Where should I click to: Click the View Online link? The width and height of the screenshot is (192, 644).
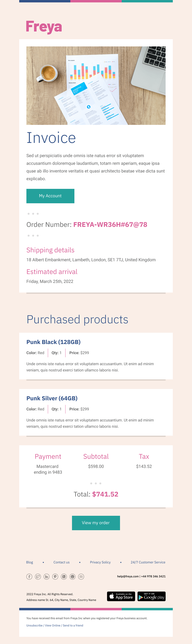[53, 625]
